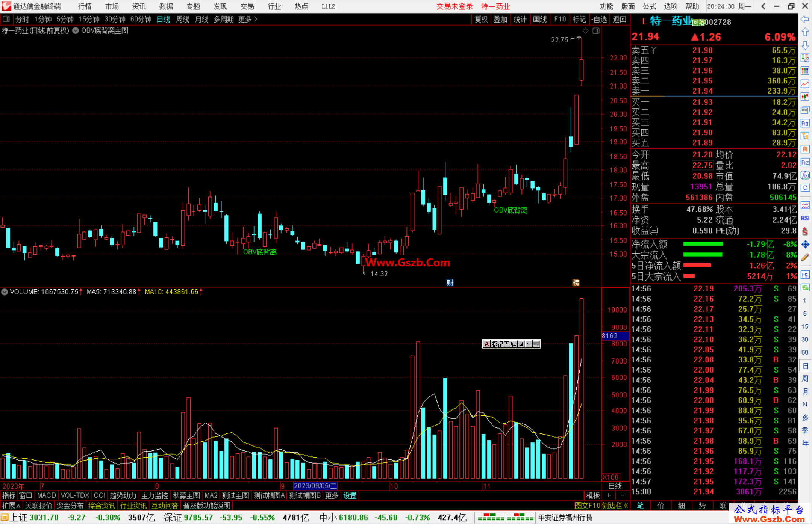This screenshot has height=524, width=812.
Task: Click the four-way move arrows icon
Action: click(x=805, y=244)
